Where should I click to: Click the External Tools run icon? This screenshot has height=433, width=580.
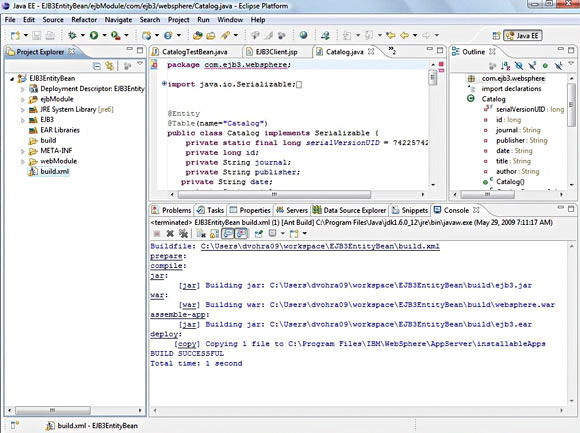(x=116, y=35)
